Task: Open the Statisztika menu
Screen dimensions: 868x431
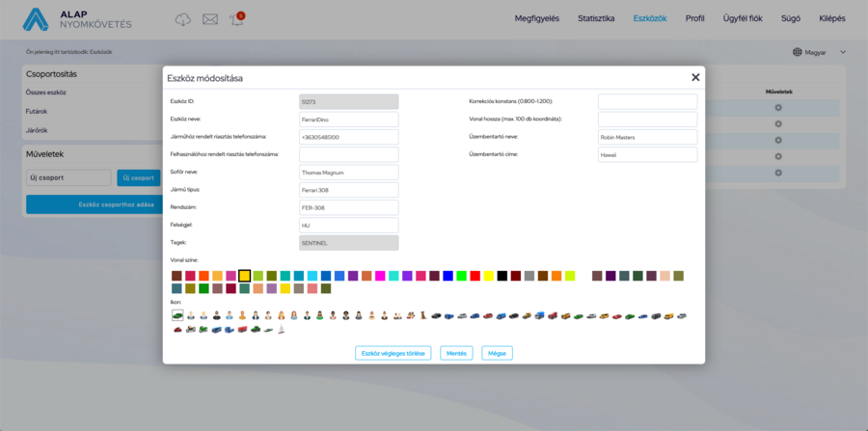Action: (596, 18)
